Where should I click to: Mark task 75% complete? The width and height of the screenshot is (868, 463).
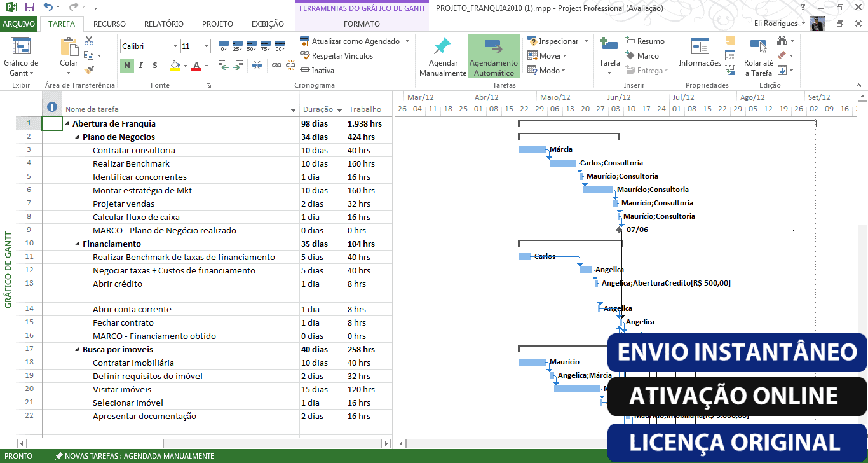pyautogui.click(x=266, y=46)
